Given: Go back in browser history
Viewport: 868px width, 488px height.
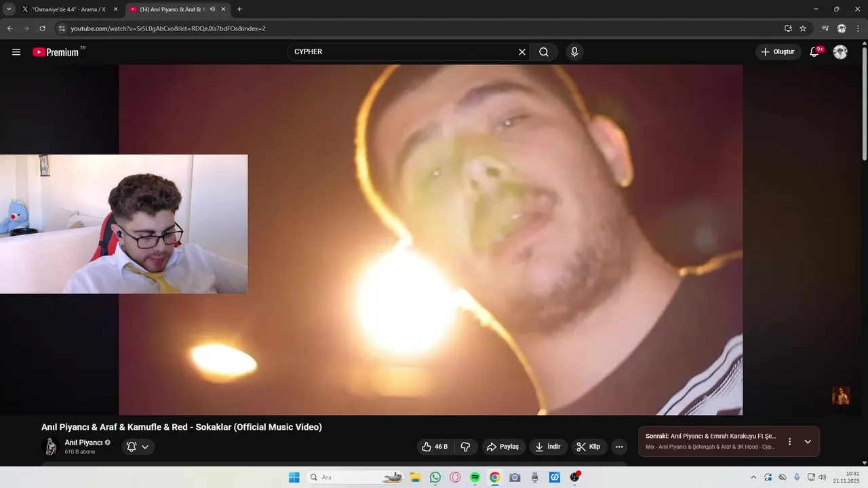Looking at the screenshot, I should (9, 28).
